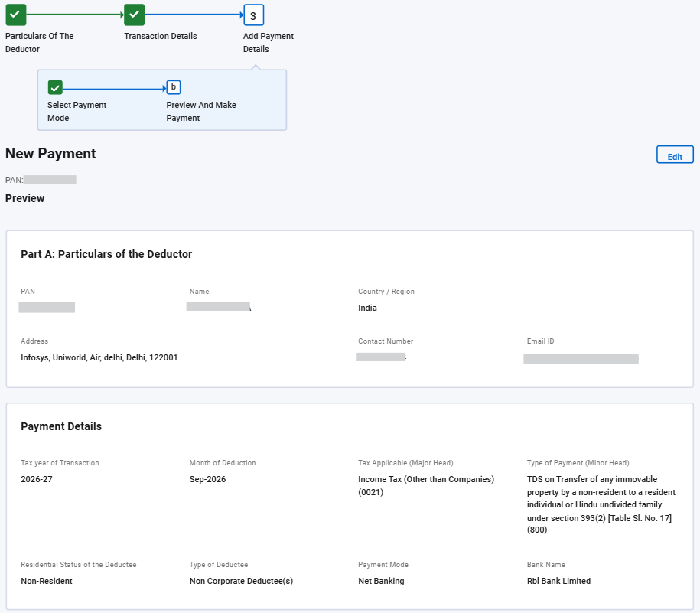The width and height of the screenshot is (700, 613).
Task: Click the Part A: Particulars of the Deductor heading
Action: (x=106, y=254)
